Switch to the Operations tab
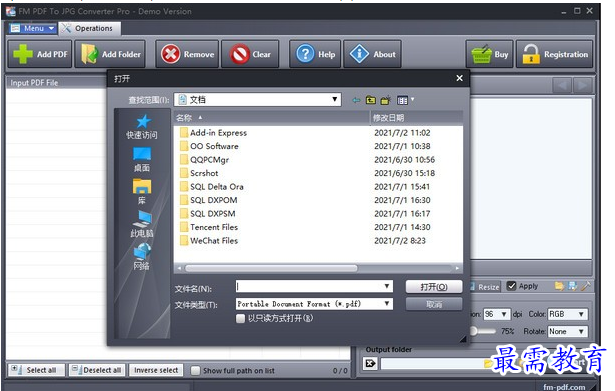The height and width of the screenshot is (391, 615). [90, 28]
